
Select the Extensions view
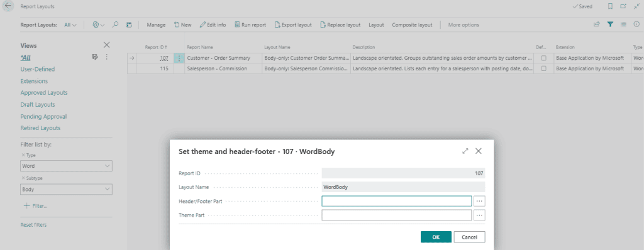34,81
